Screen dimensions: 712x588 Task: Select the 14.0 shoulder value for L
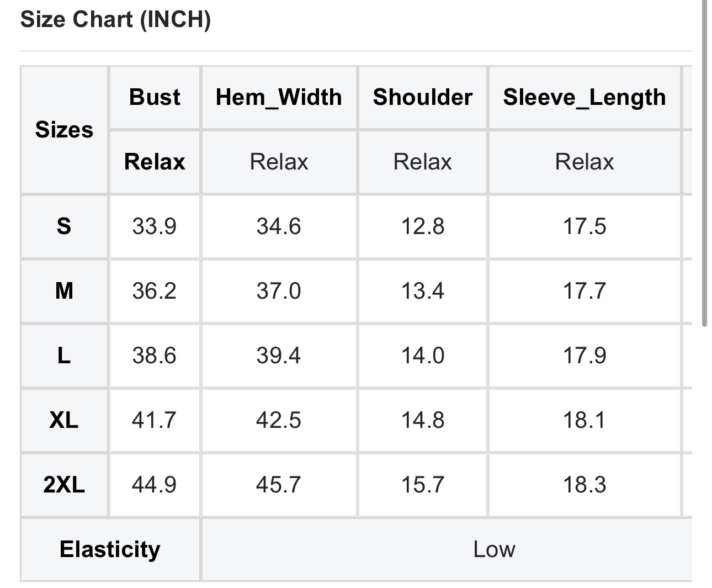(x=422, y=356)
